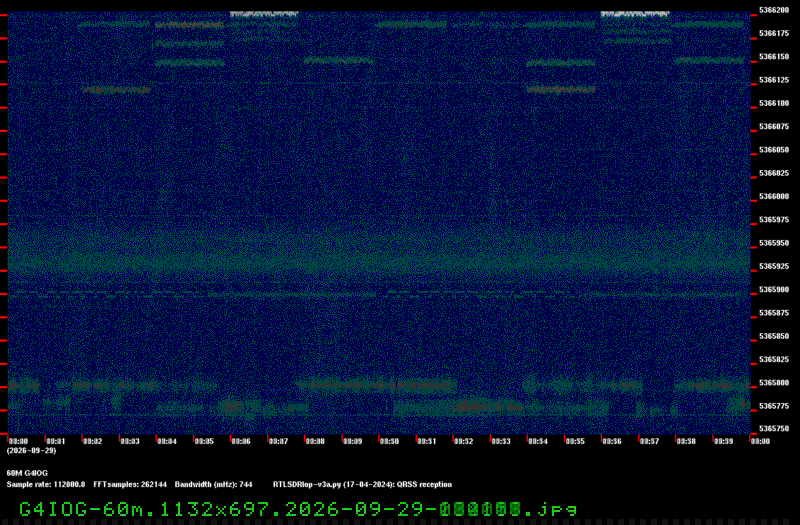Click the bright signal trace at top edge near 00:06
800x525 pixels.
point(263,14)
